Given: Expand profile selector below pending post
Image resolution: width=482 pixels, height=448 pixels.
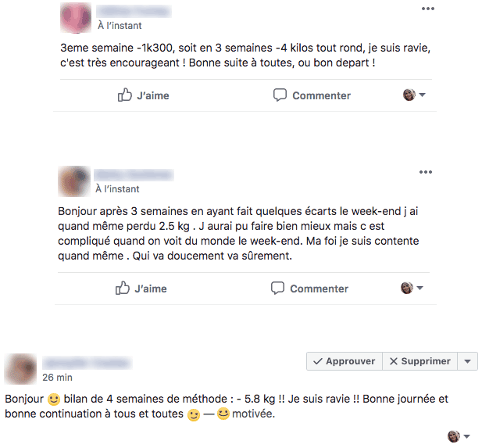Looking at the screenshot, I should coord(466,436).
